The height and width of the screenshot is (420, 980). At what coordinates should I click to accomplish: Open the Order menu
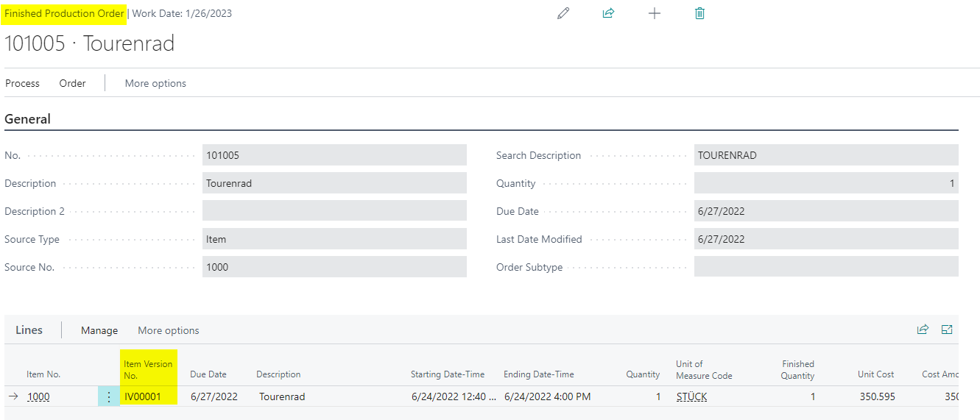[x=72, y=83]
